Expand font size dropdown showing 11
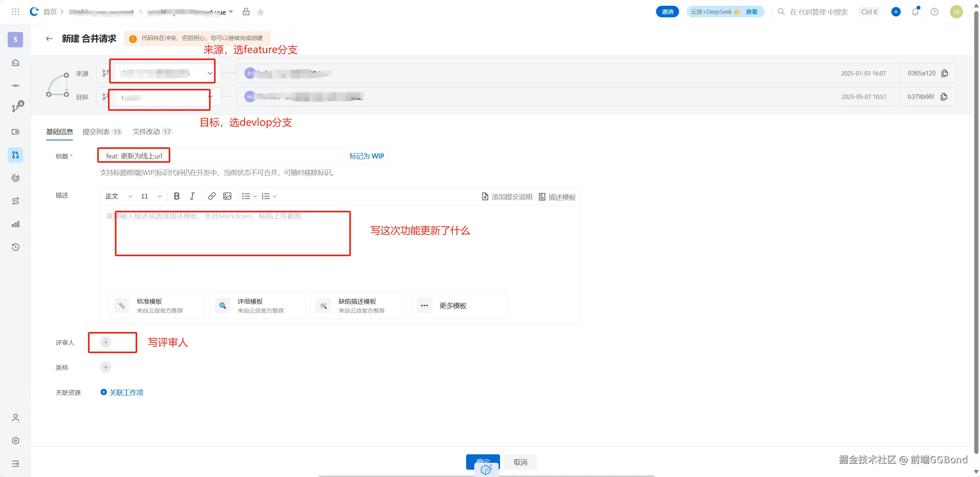This screenshot has width=980, height=477. [151, 196]
